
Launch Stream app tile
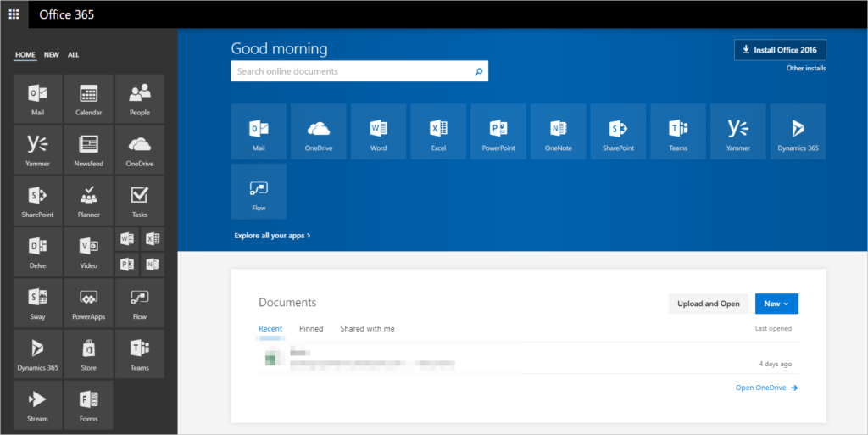pyautogui.click(x=37, y=404)
